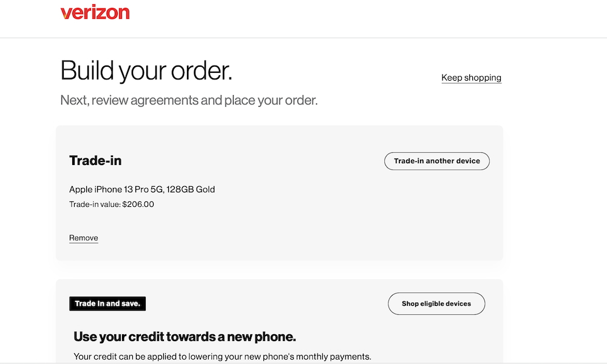Image resolution: width=607 pixels, height=364 pixels.
Task: Open the Keep shopping link
Action: point(471,78)
